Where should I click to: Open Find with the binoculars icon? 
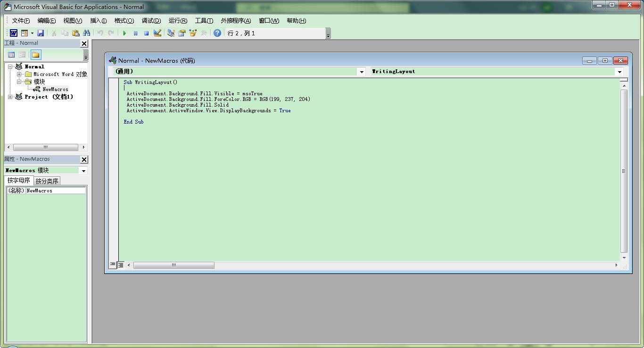click(x=87, y=33)
